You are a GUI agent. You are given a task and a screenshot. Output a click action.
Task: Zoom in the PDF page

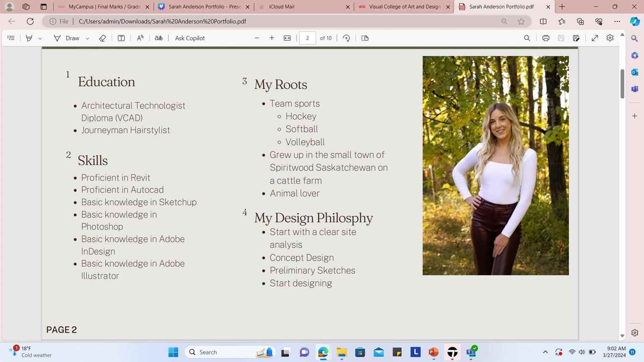pos(272,38)
